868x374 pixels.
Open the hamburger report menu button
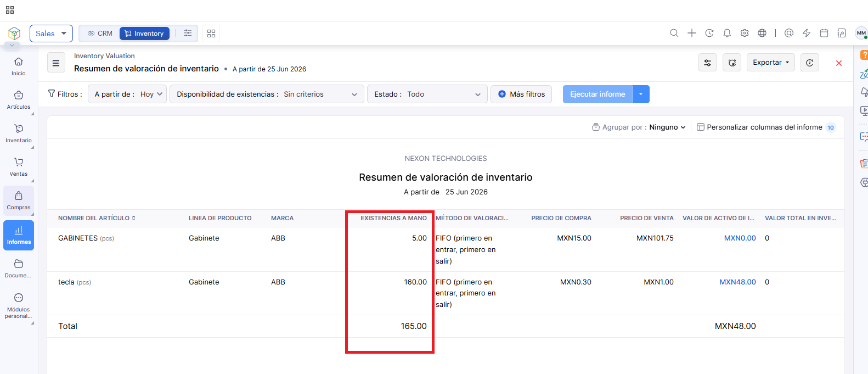point(56,63)
